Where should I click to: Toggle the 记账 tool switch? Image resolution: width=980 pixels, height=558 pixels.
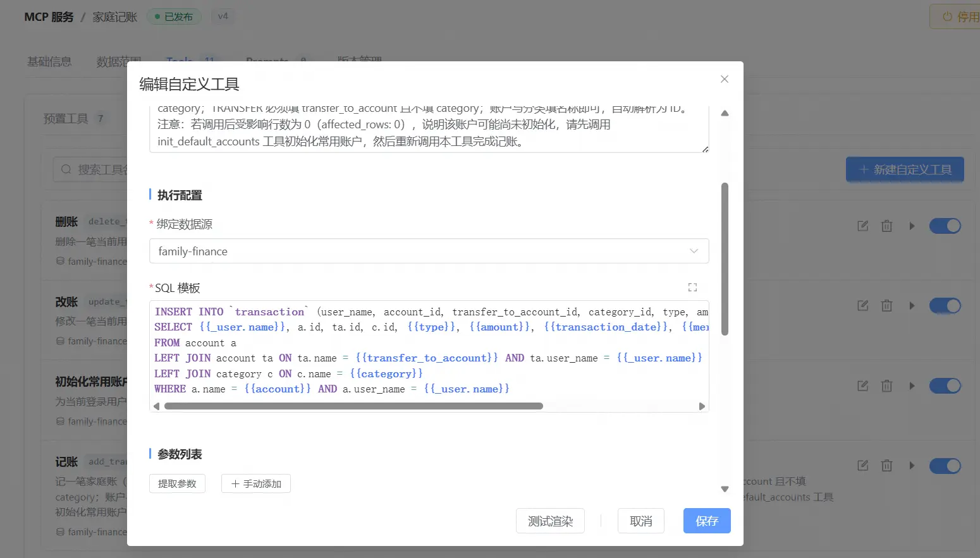(x=945, y=465)
